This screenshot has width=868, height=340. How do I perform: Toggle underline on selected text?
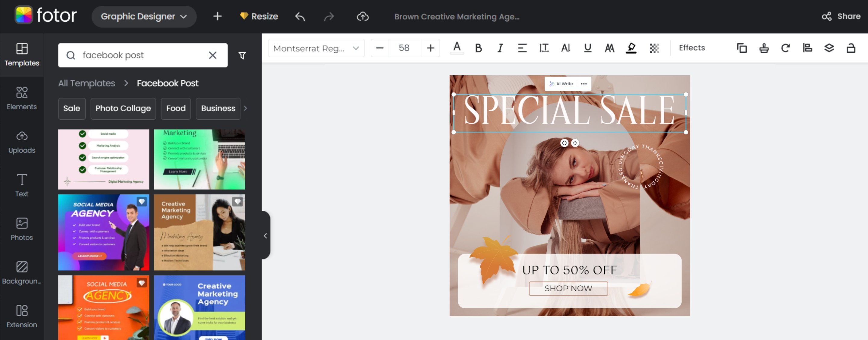pyautogui.click(x=587, y=48)
